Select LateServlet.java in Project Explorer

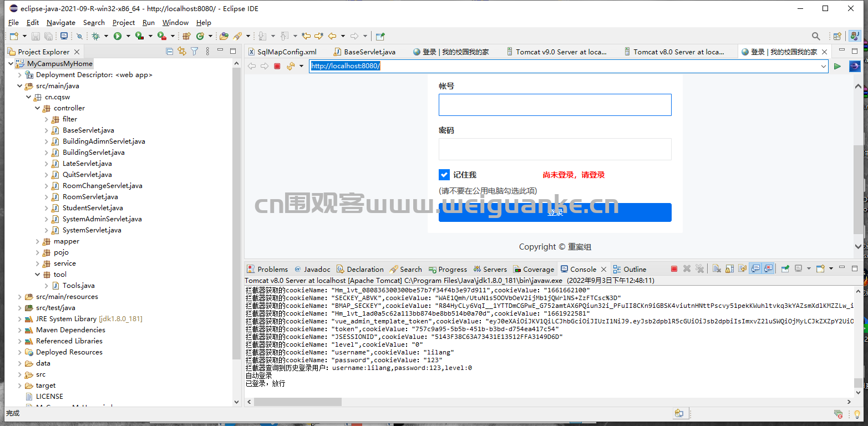(87, 164)
